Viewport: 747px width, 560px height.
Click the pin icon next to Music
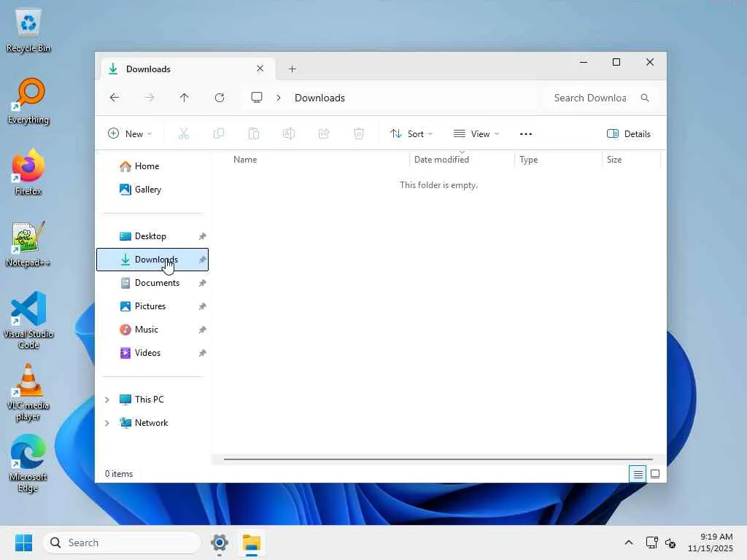point(203,330)
